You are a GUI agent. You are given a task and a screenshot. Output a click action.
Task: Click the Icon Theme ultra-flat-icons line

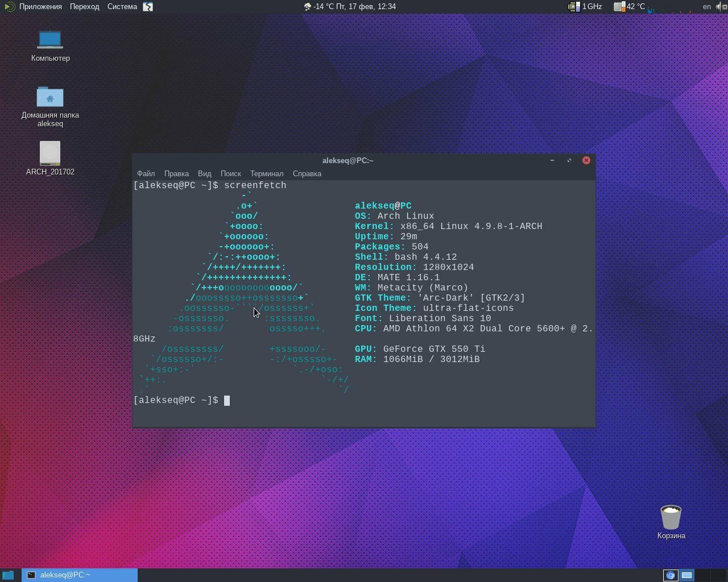434,308
